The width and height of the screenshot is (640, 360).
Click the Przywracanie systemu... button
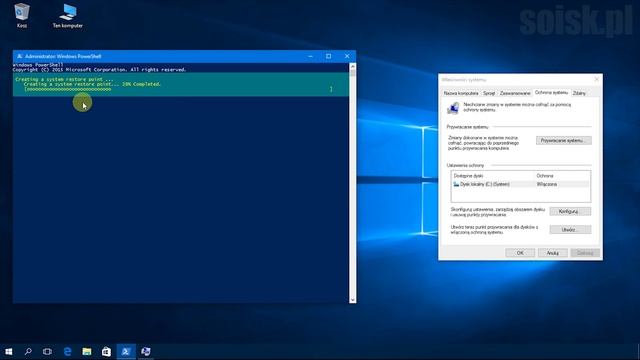click(x=564, y=140)
